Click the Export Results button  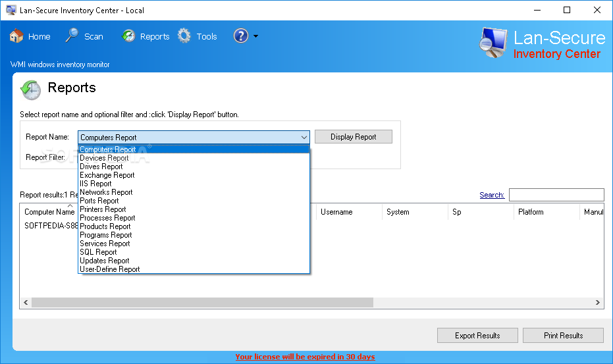pyautogui.click(x=477, y=336)
